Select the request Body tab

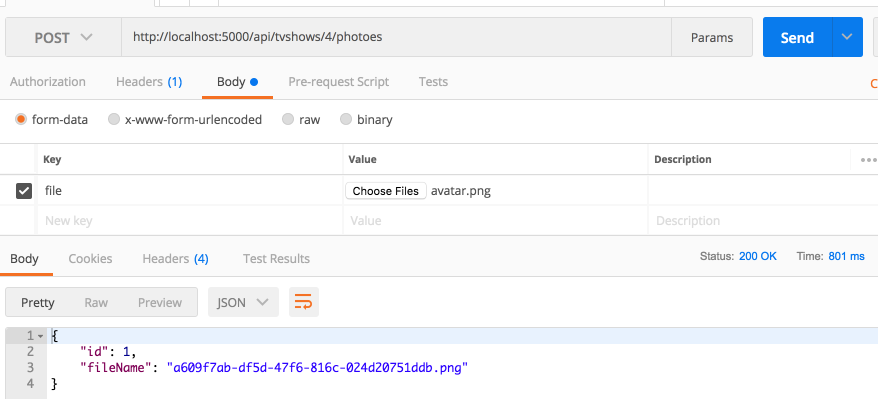pyautogui.click(x=237, y=82)
